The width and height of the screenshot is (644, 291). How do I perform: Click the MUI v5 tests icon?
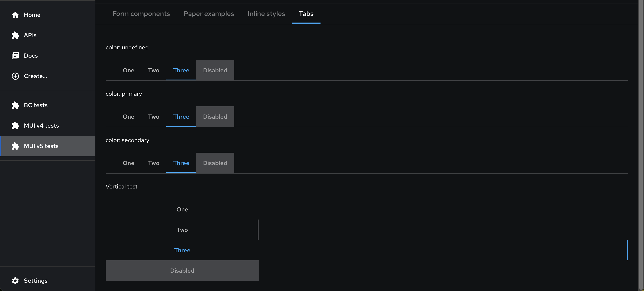(15, 146)
